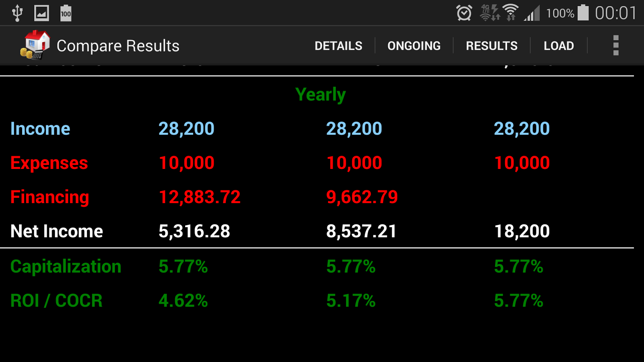Tap the battery icon beside 100%
This screenshot has width=644, height=362.
583,13
